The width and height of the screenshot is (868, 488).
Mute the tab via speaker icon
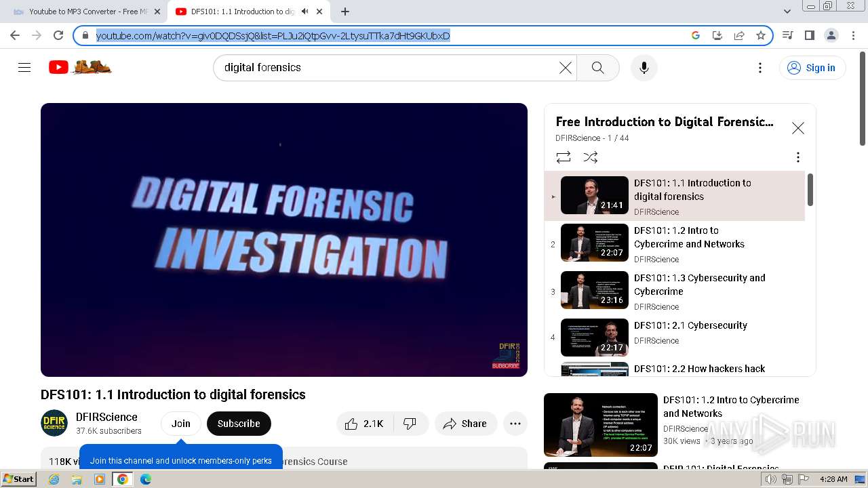click(x=304, y=12)
